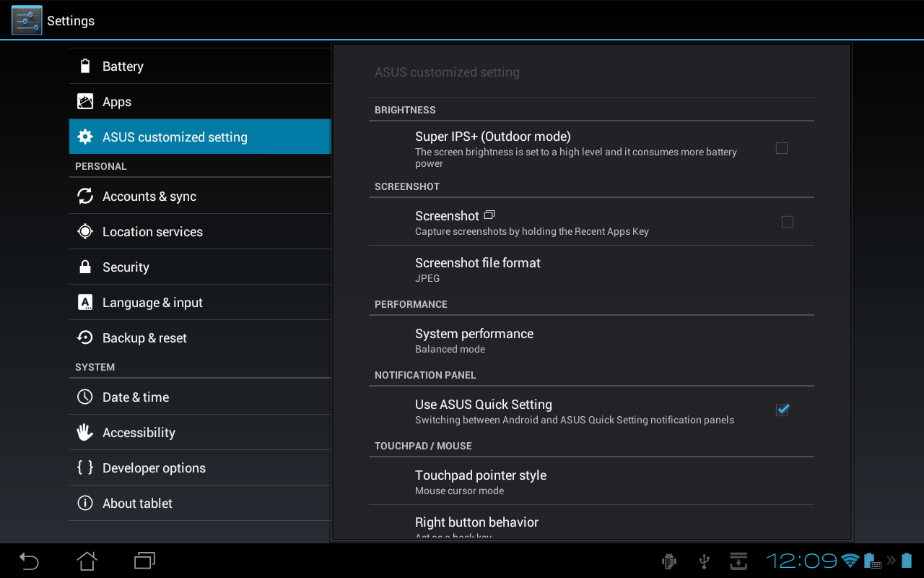The height and width of the screenshot is (578, 924).
Task: Select Battery in settings list
Action: point(200,66)
